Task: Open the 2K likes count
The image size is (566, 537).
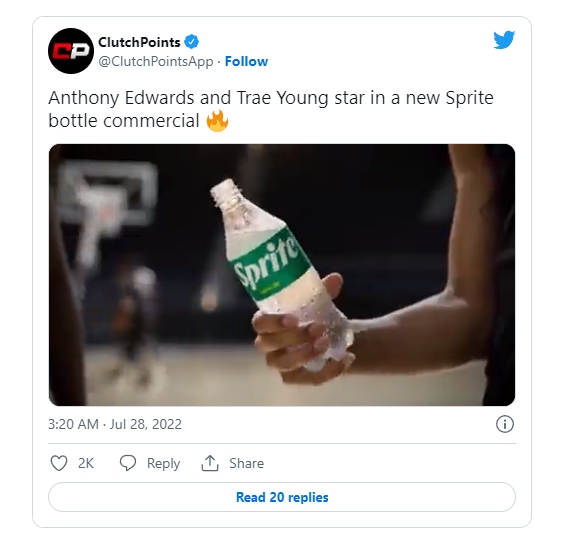Action: point(86,463)
